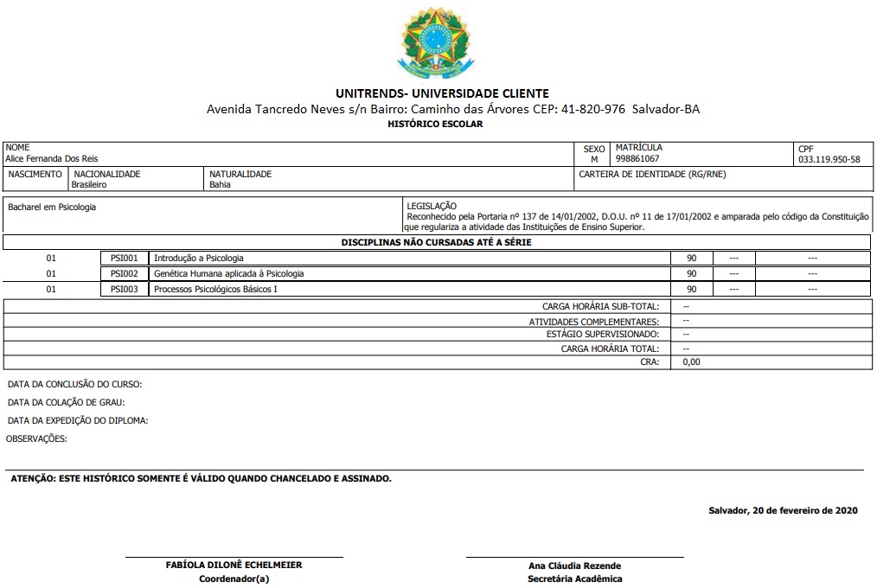Click the DATA DA COLAÇÃO DE GRAU label
The height and width of the screenshot is (588, 877).
pos(66,402)
